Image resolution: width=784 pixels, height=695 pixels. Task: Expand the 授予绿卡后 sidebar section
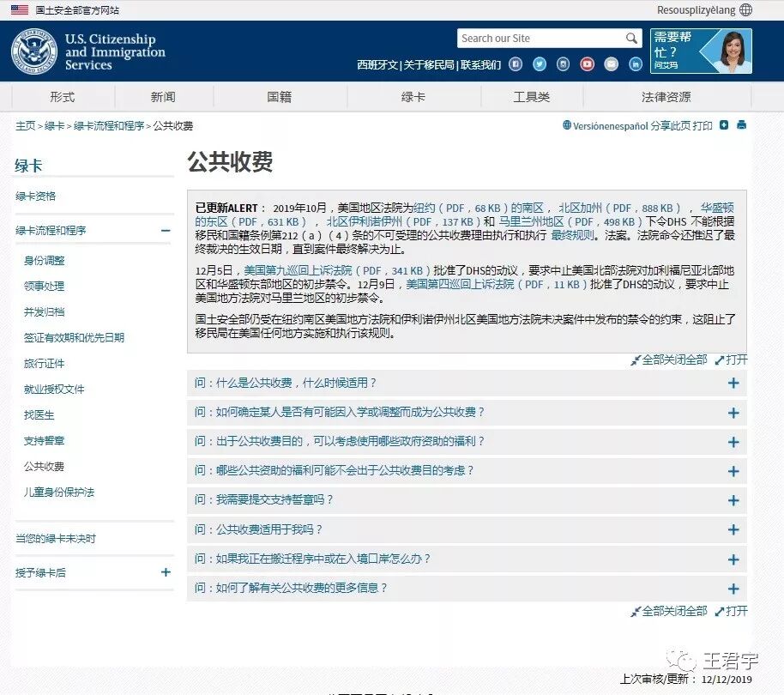166,572
